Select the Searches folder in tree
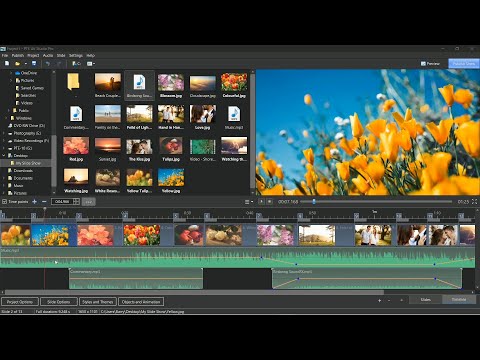This screenshot has height=360, width=480. 26,95
